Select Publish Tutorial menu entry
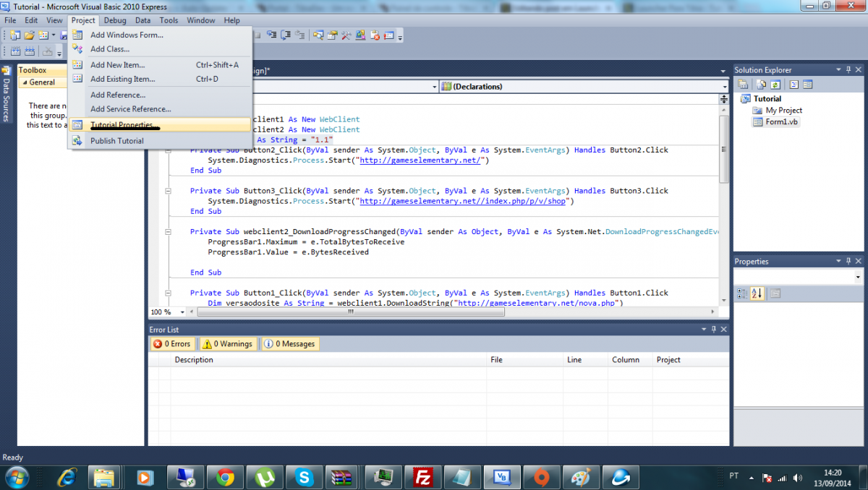The width and height of the screenshot is (868, 490). click(x=160, y=141)
